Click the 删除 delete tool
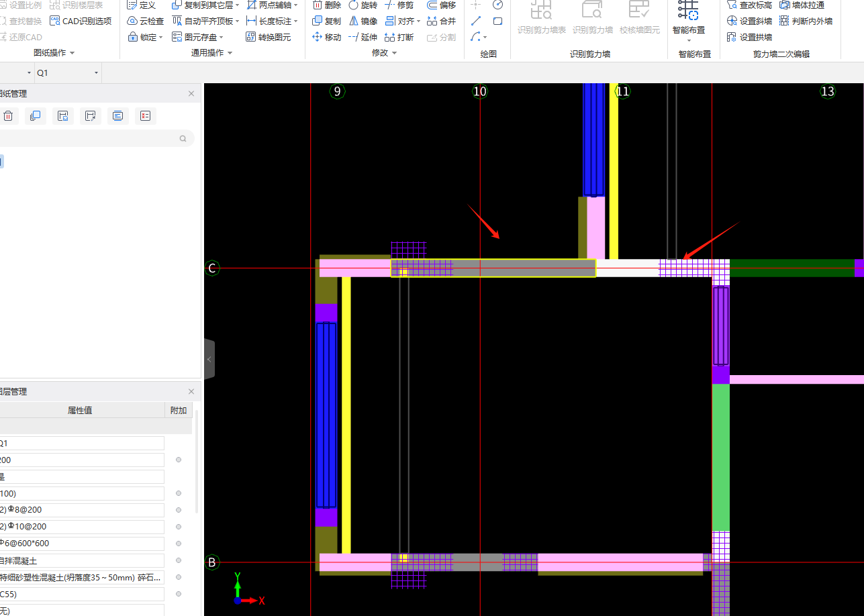Viewport: 864px width, 616px height. pos(327,5)
